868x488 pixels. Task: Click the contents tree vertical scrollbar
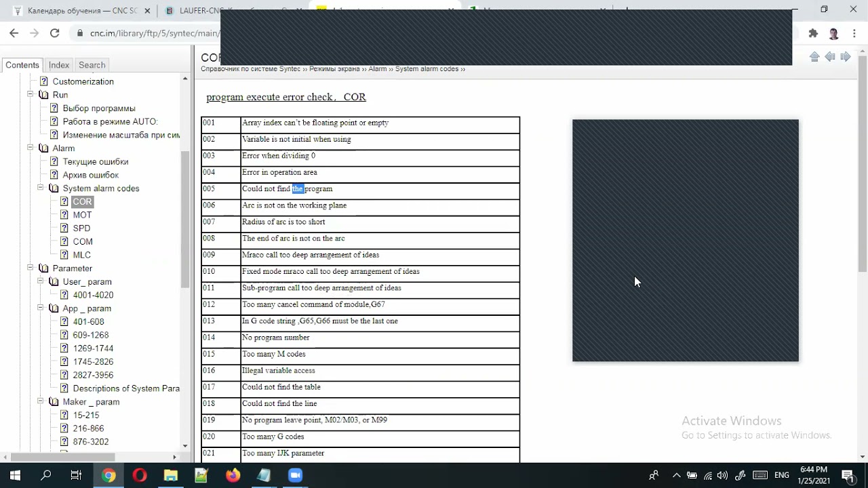tap(185, 219)
